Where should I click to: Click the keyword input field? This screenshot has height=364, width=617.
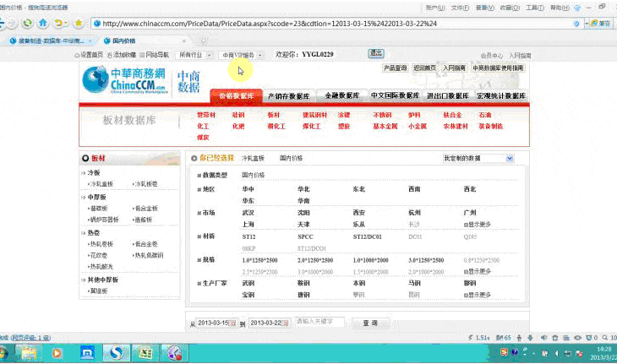pos(319,323)
